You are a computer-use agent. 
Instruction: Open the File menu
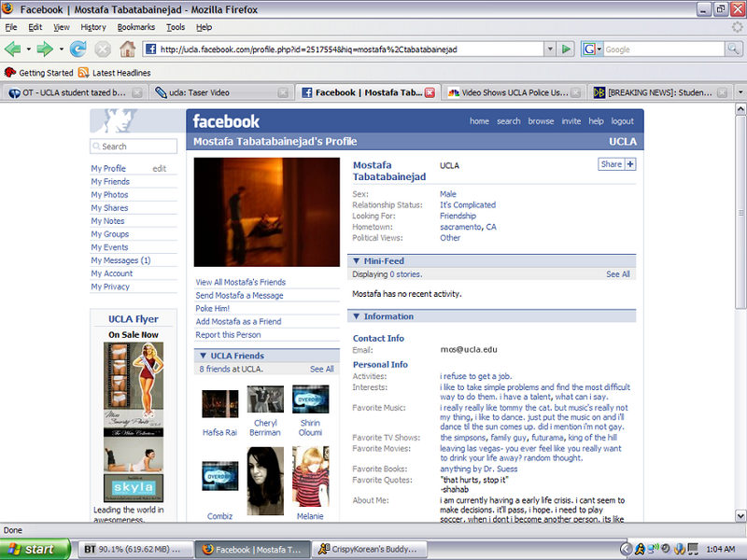coord(11,27)
